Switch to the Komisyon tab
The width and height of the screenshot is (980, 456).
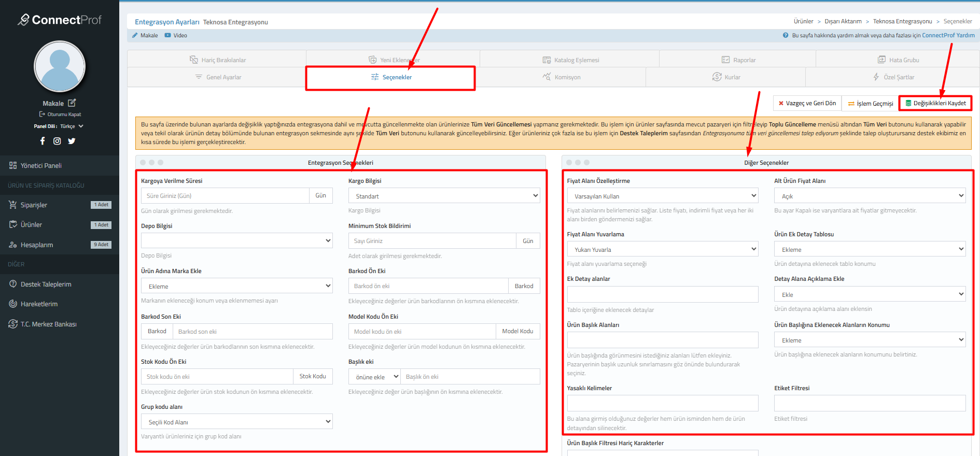pos(561,77)
